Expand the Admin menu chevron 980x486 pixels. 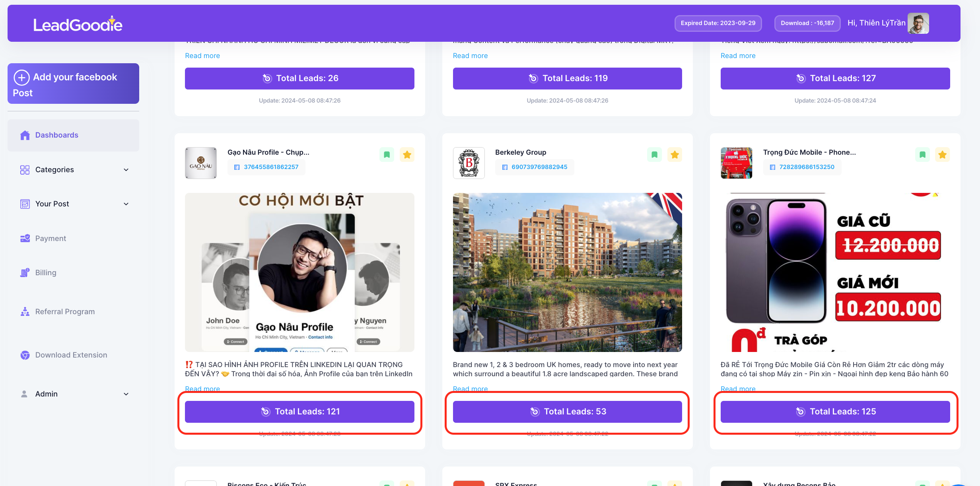click(126, 394)
